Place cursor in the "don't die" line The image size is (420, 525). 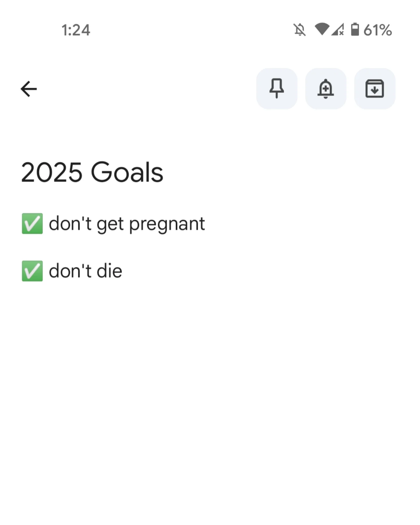(85, 271)
